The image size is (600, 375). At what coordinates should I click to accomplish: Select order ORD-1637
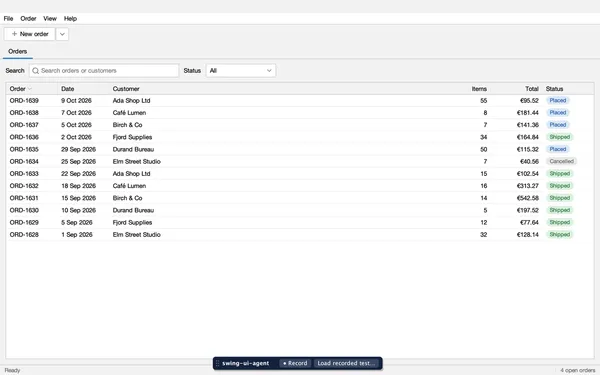pyautogui.click(x=300, y=125)
